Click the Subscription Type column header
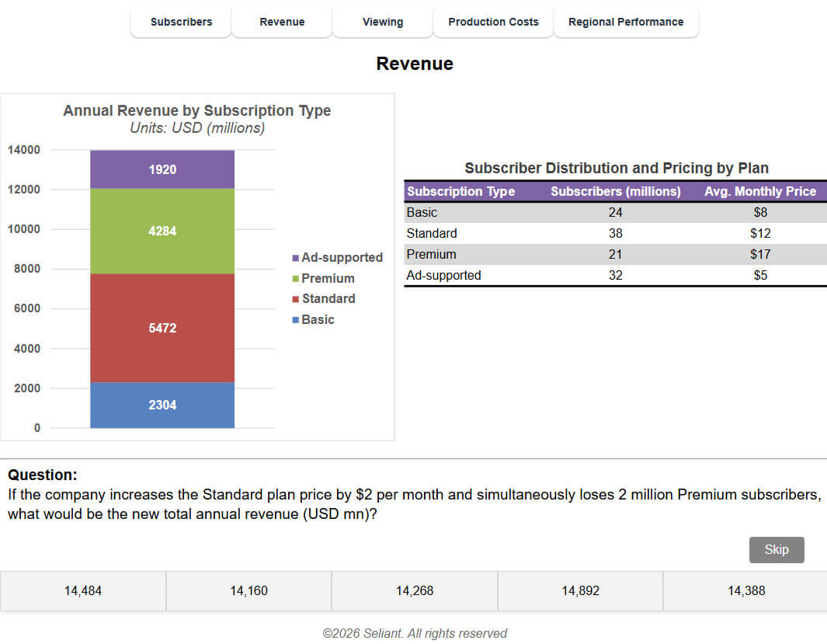 pyautogui.click(x=460, y=191)
